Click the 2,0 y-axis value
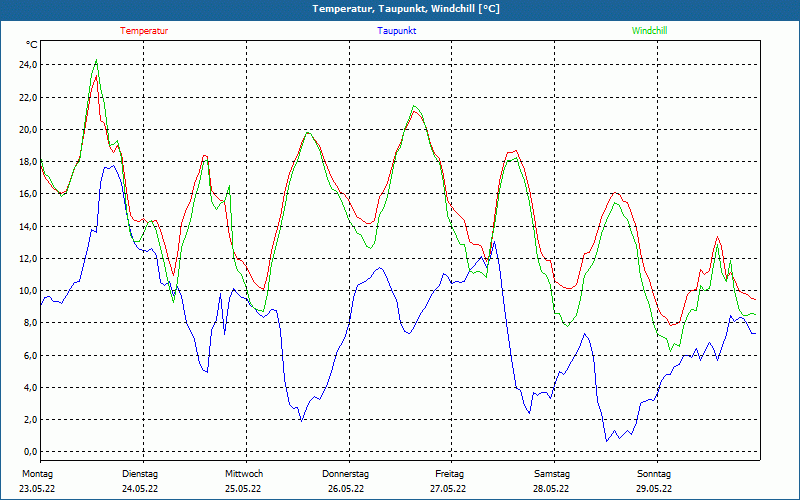Screen dimensions: 800x500 click(x=30, y=420)
